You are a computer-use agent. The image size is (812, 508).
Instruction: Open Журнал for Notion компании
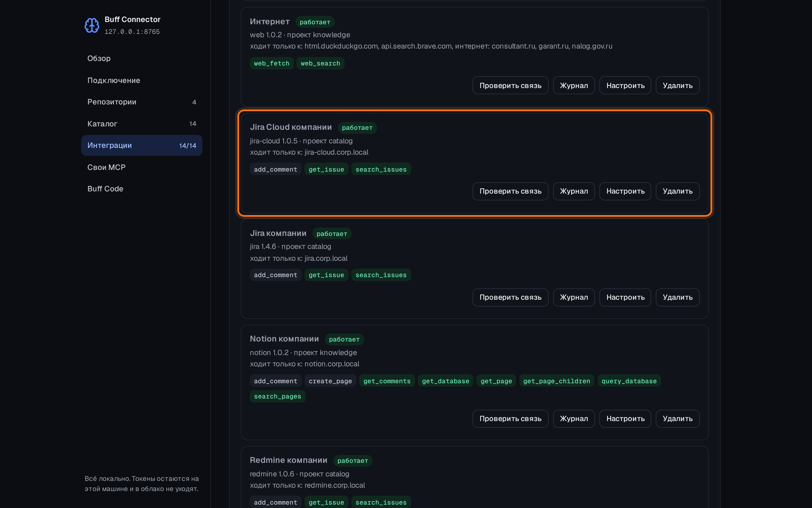click(574, 419)
